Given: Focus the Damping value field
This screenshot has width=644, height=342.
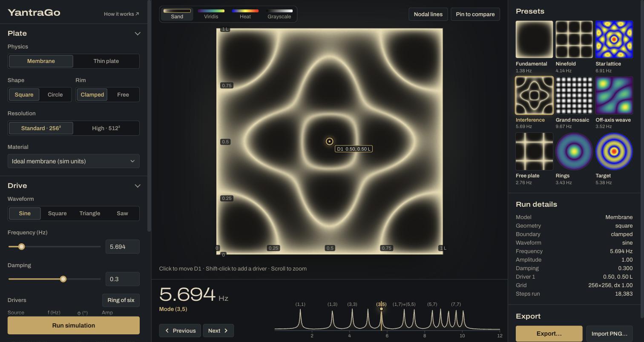Looking at the screenshot, I should 123,279.
